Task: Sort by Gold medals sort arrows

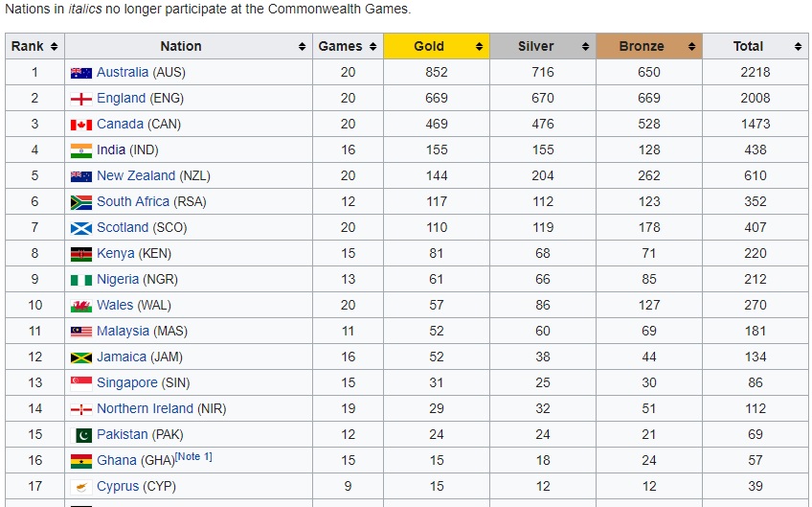Action: [x=479, y=47]
